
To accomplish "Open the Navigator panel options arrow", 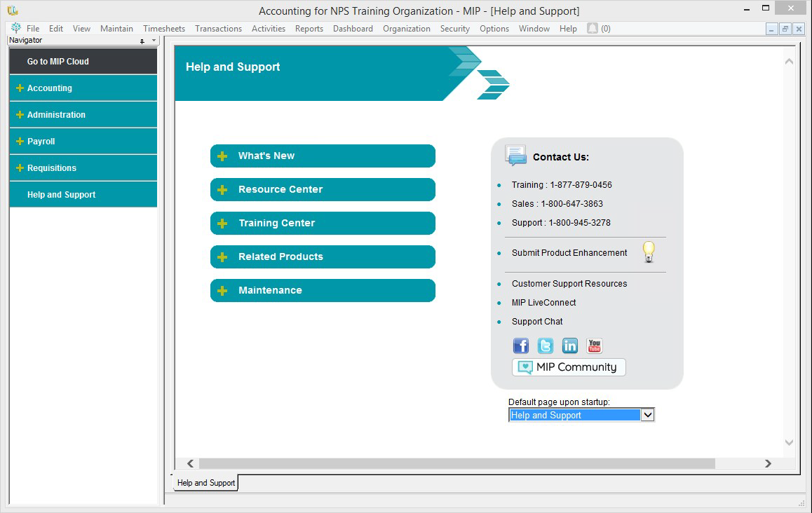I will click(154, 41).
